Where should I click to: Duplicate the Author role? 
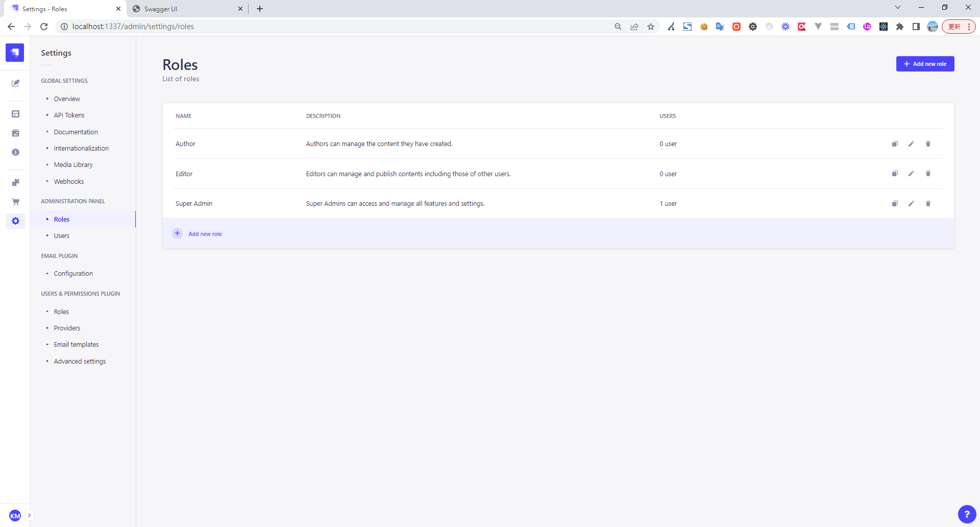[x=895, y=144]
